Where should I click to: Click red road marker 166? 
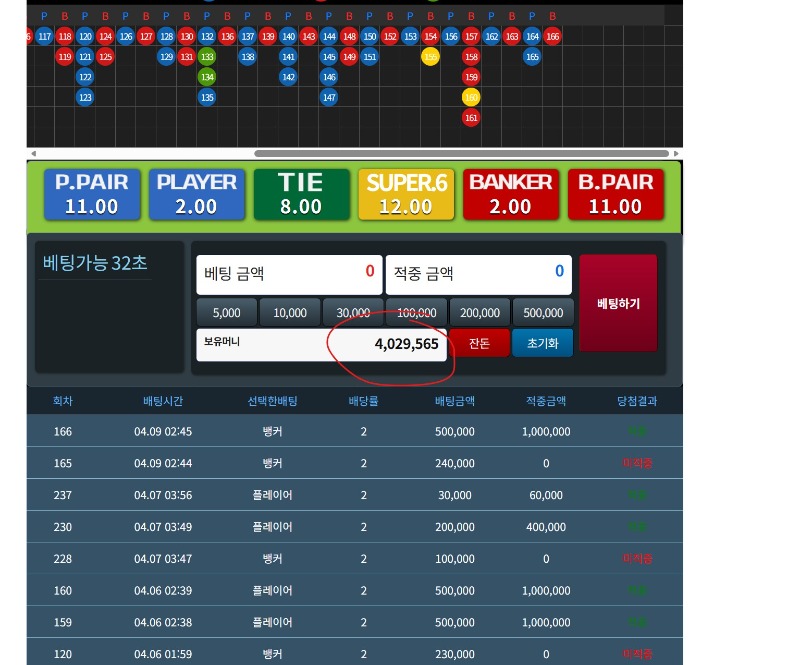[552, 36]
